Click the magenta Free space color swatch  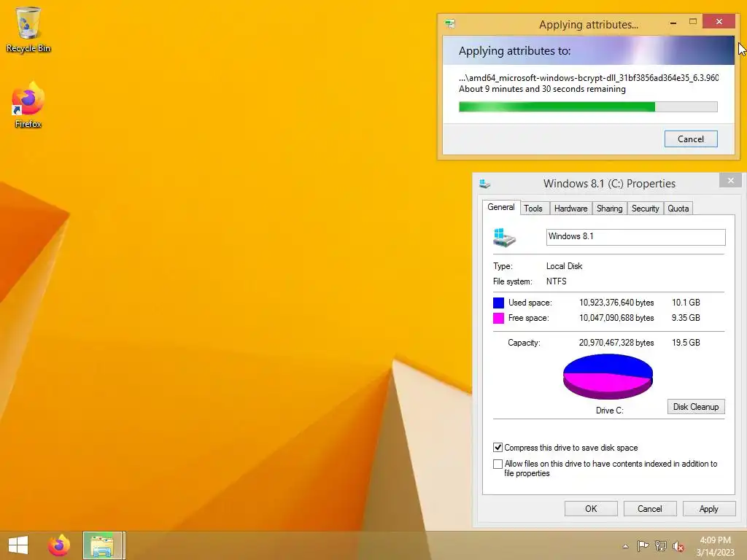tap(498, 318)
